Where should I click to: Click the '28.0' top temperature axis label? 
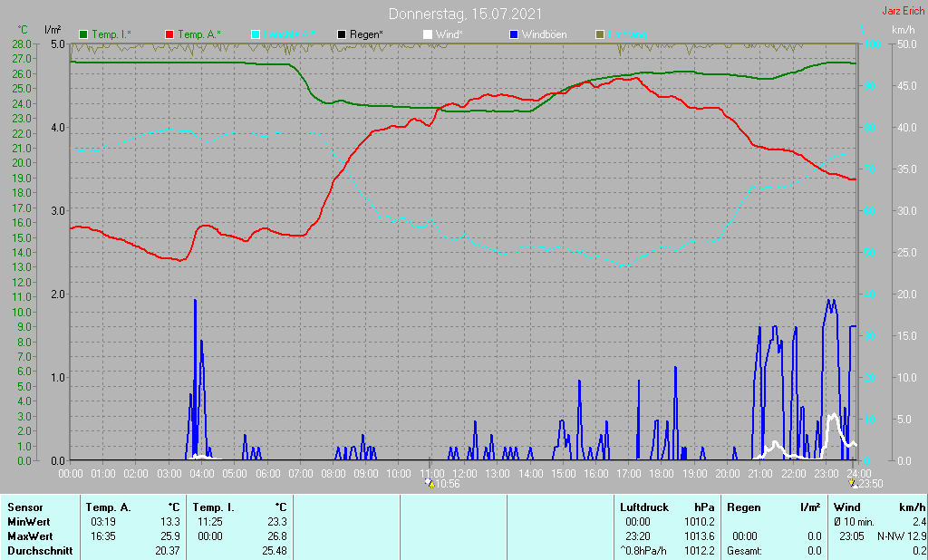tap(22, 44)
